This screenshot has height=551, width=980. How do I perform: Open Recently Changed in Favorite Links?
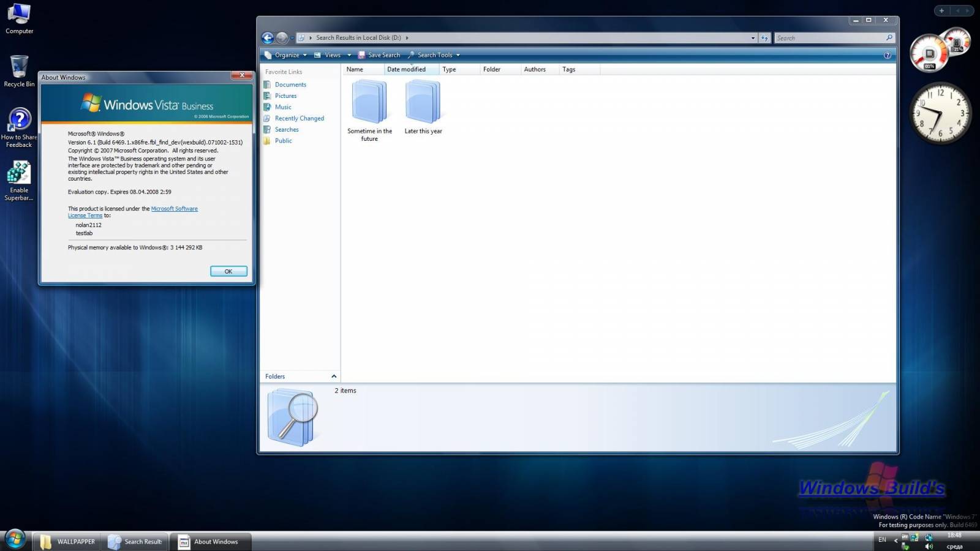[x=300, y=118]
